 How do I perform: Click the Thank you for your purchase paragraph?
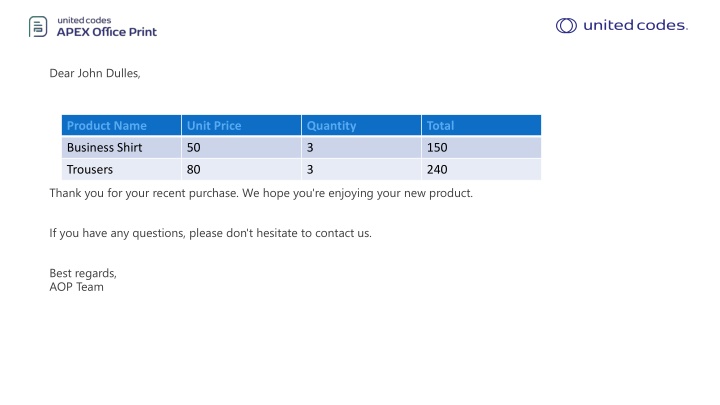[261, 193]
